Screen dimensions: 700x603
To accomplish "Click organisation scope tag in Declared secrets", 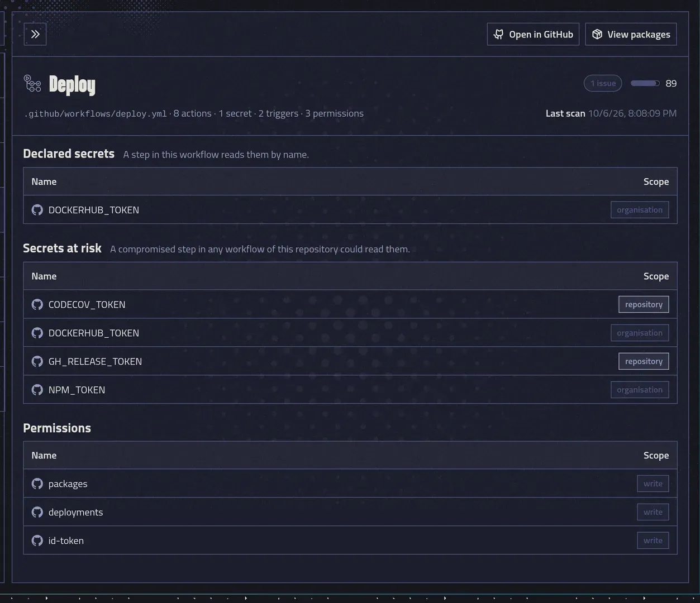I will pos(640,210).
